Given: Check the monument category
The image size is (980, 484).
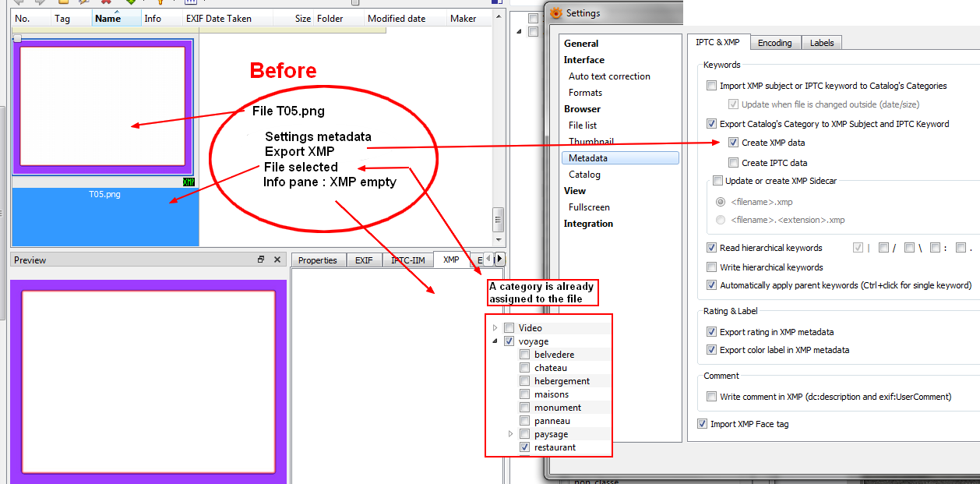Looking at the screenshot, I should tap(525, 408).
